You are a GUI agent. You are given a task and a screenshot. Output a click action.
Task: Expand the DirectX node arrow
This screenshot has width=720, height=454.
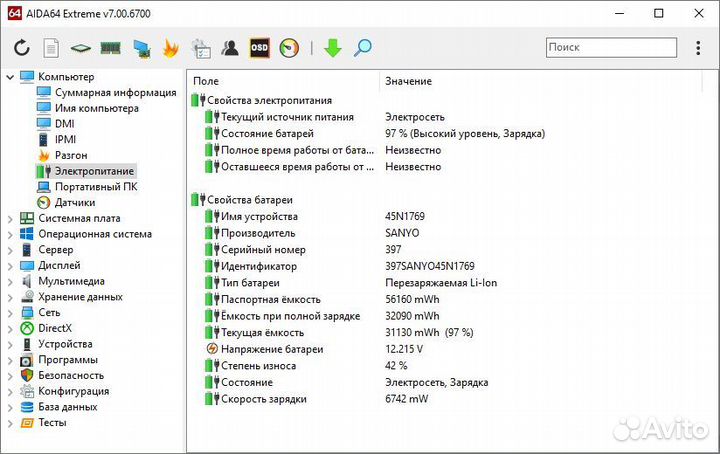pyautogui.click(x=10, y=329)
